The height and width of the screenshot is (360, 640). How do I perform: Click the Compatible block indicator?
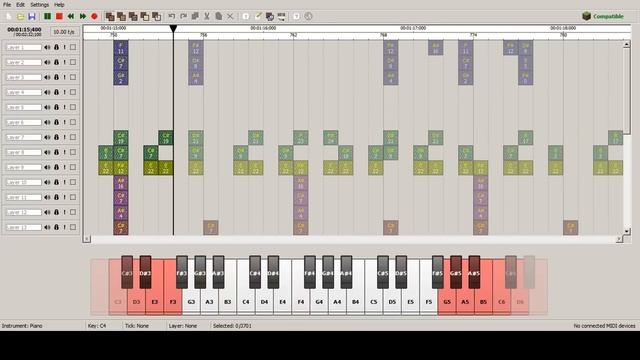(x=603, y=16)
